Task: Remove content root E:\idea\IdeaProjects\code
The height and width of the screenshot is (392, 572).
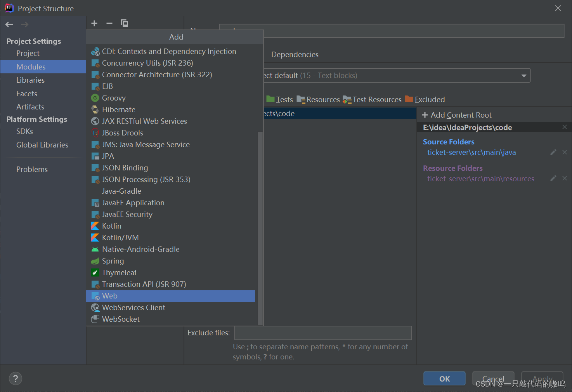Action: (565, 127)
